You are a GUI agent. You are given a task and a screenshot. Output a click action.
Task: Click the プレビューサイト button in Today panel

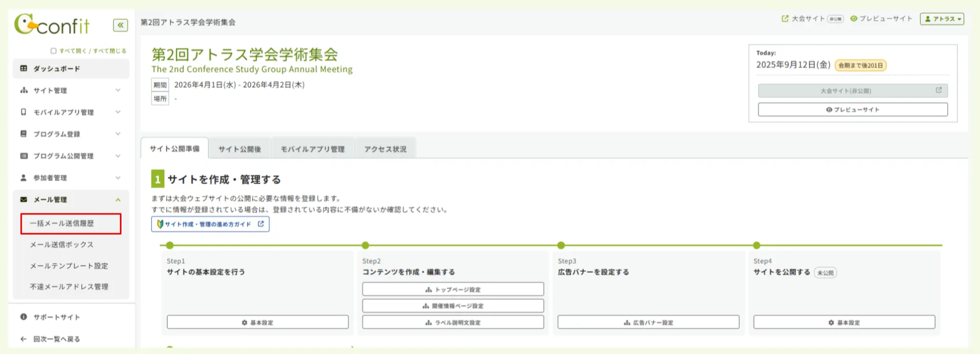coord(853,110)
